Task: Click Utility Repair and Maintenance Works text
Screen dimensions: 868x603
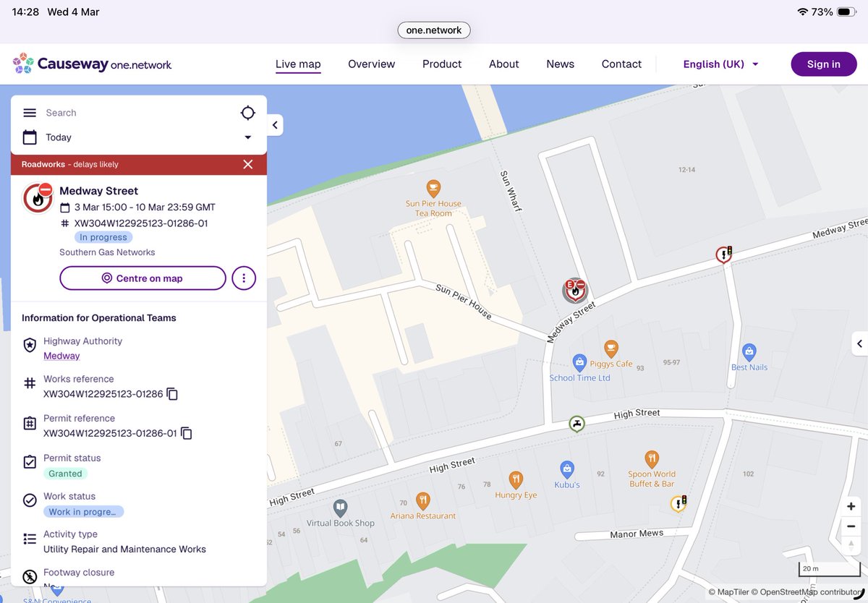Action: tap(124, 549)
